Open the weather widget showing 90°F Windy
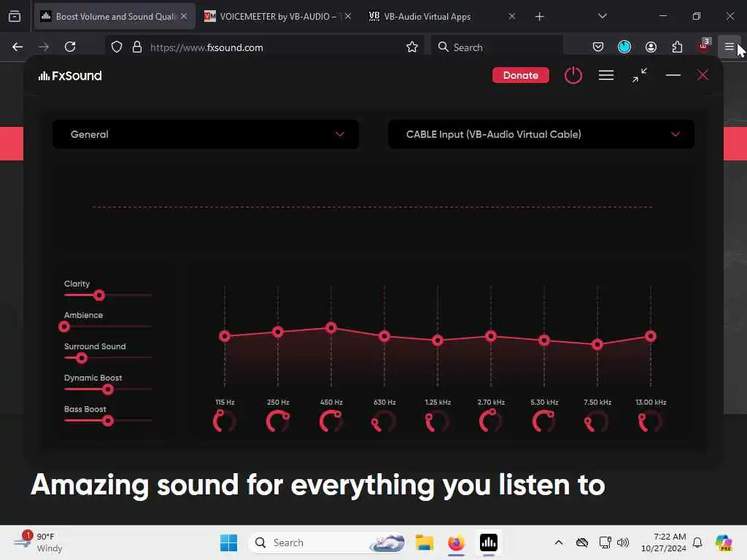Viewport: 747px width, 560px height. click(38, 542)
